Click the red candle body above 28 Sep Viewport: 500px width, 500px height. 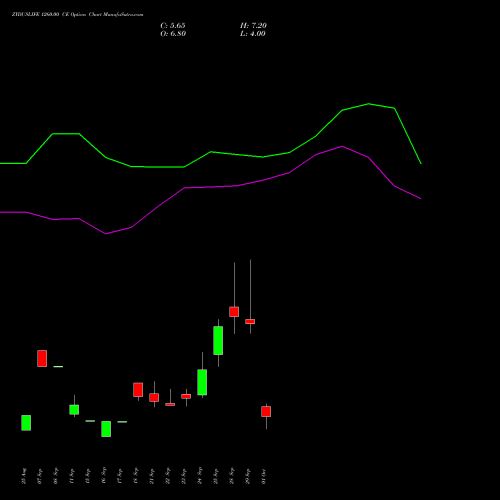[x=234, y=312]
